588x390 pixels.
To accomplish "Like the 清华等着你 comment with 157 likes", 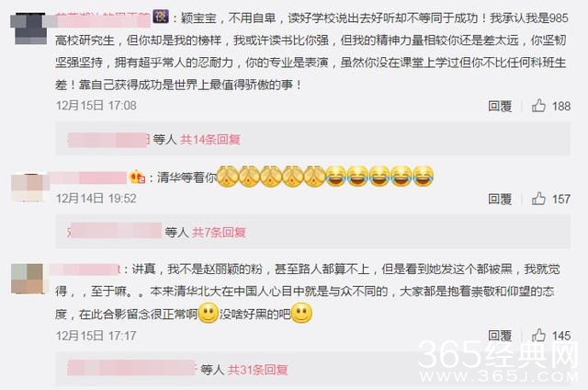I will (x=538, y=199).
